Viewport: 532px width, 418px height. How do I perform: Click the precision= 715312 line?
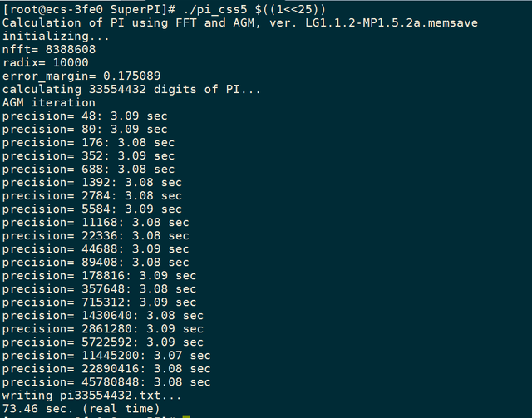[x=98, y=302]
